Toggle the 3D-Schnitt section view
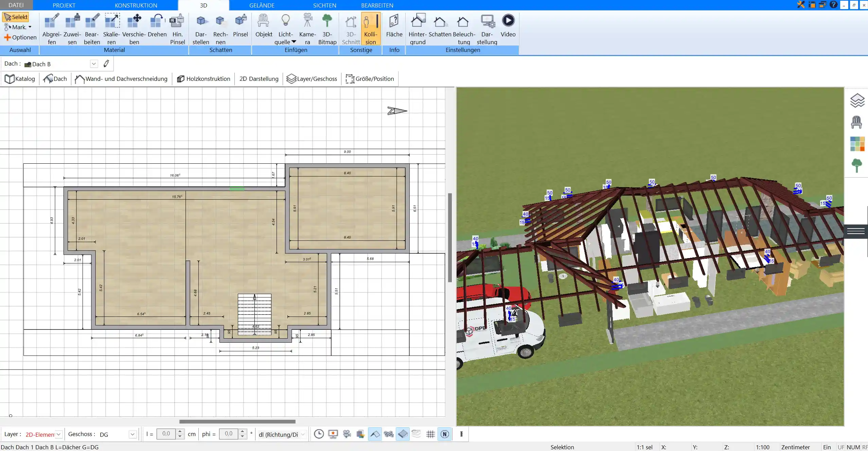The height and width of the screenshot is (451, 868). tap(351, 29)
